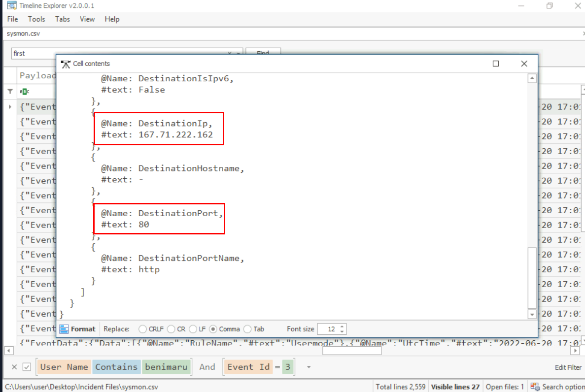Click the grid horizontal scroll left arrow
Screen dimensions: 585x392
tap(8, 351)
